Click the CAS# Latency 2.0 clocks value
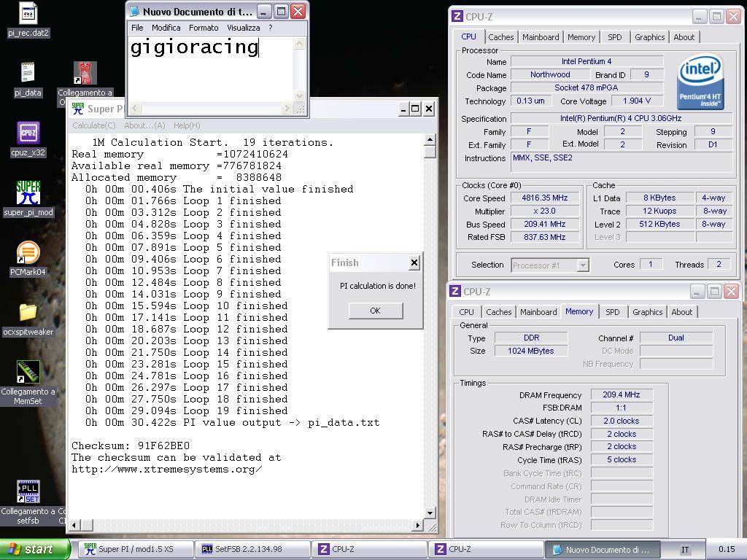The height and width of the screenshot is (560, 747). [x=622, y=421]
